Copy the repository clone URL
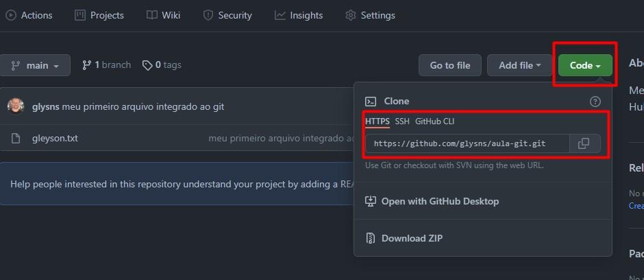 click(x=585, y=143)
